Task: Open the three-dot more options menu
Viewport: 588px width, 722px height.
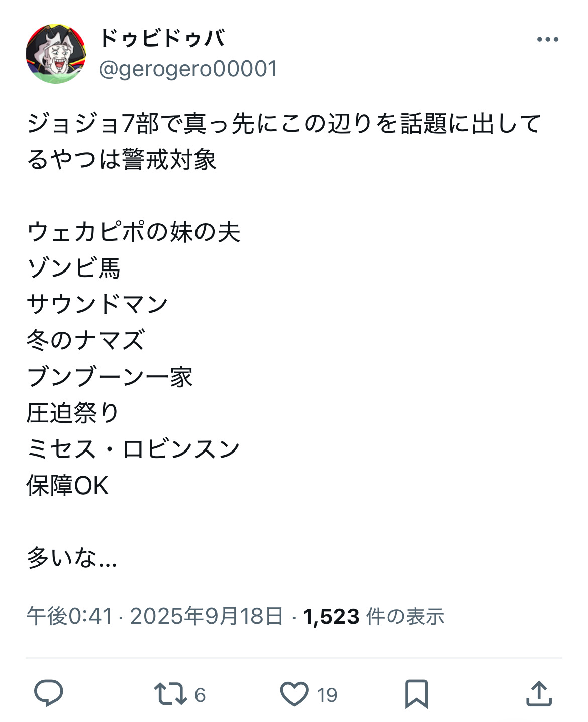Action: pos(547,39)
